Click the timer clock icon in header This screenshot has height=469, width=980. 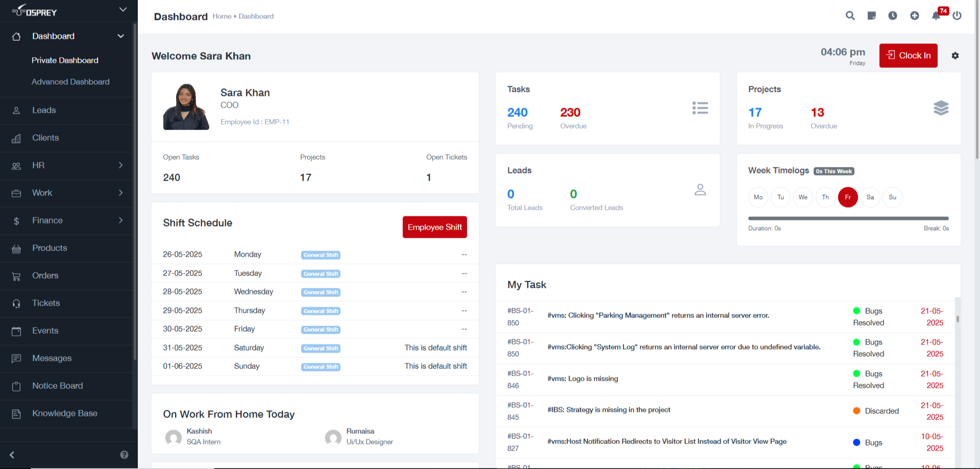tap(892, 16)
